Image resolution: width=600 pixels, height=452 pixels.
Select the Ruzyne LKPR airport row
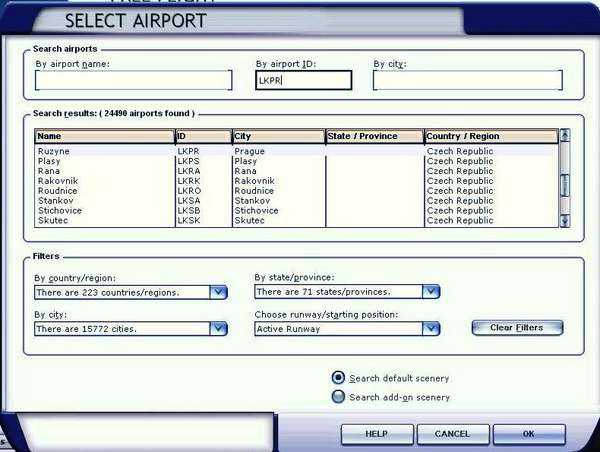click(104, 151)
